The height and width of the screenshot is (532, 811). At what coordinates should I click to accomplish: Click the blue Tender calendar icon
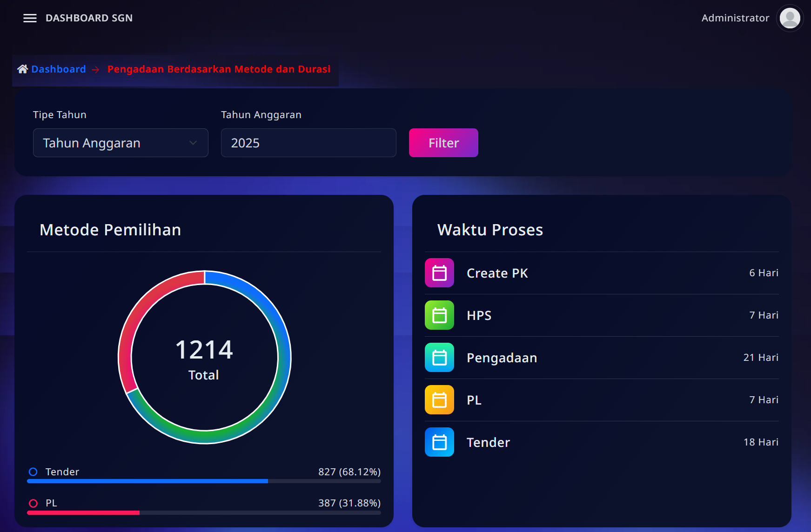439,442
